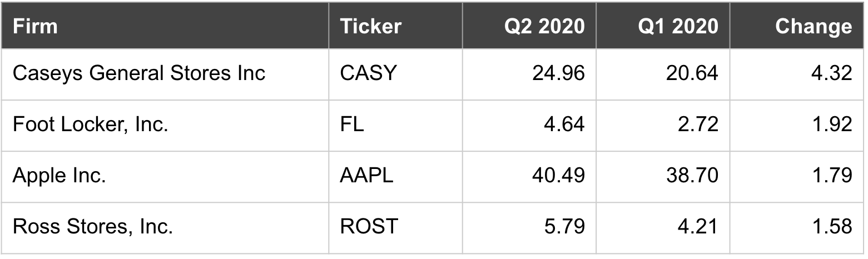Image resolution: width=868 pixels, height=259 pixels.
Task: Click the Ticker column header
Action: tap(370, 26)
